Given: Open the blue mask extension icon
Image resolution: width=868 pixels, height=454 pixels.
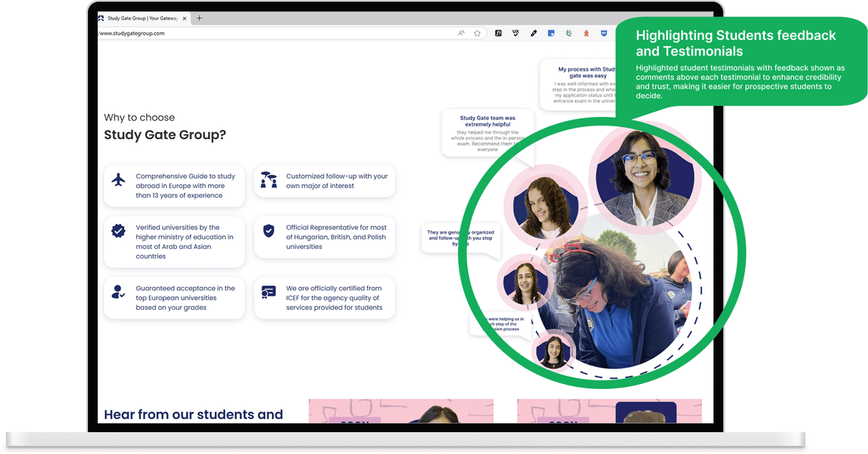Looking at the screenshot, I should [604, 33].
